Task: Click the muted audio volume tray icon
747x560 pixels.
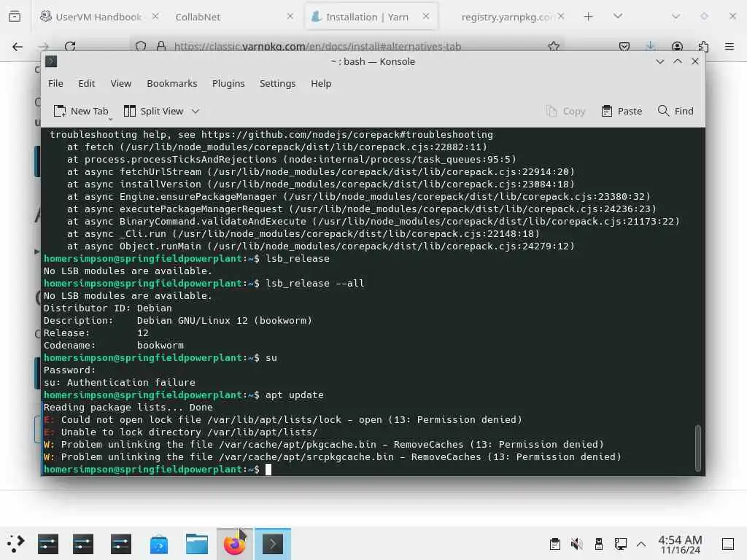Action: [577, 544]
